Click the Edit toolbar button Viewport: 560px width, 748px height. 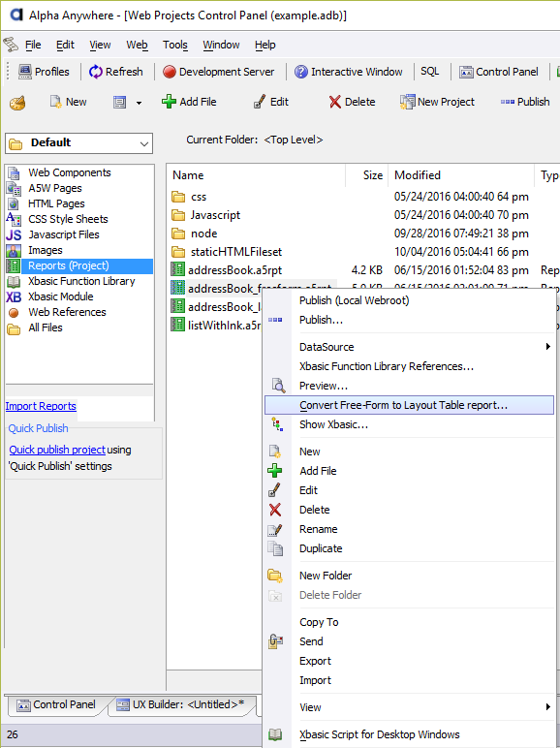[270, 102]
